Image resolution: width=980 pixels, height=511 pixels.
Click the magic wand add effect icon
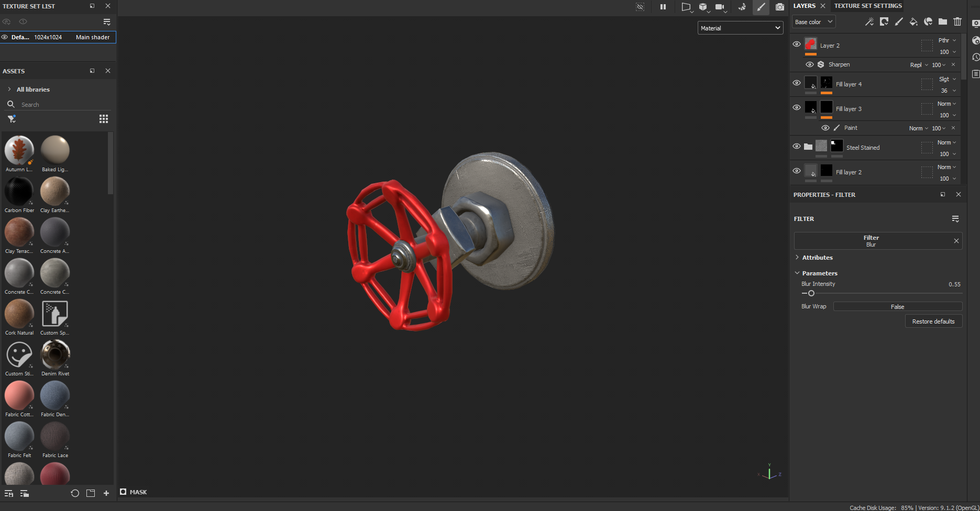[x=869, y=21]
